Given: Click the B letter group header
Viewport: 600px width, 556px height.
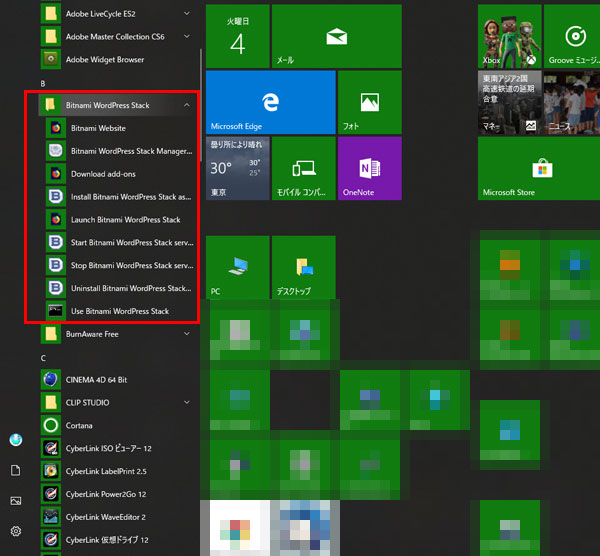Looking at the screenshot, I should [43, 83].
